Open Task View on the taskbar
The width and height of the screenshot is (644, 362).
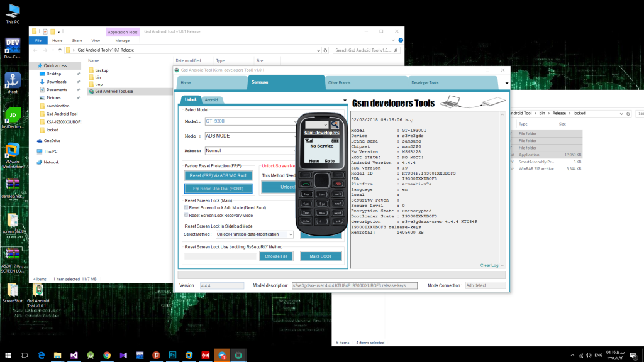click(x=25, y=355)
